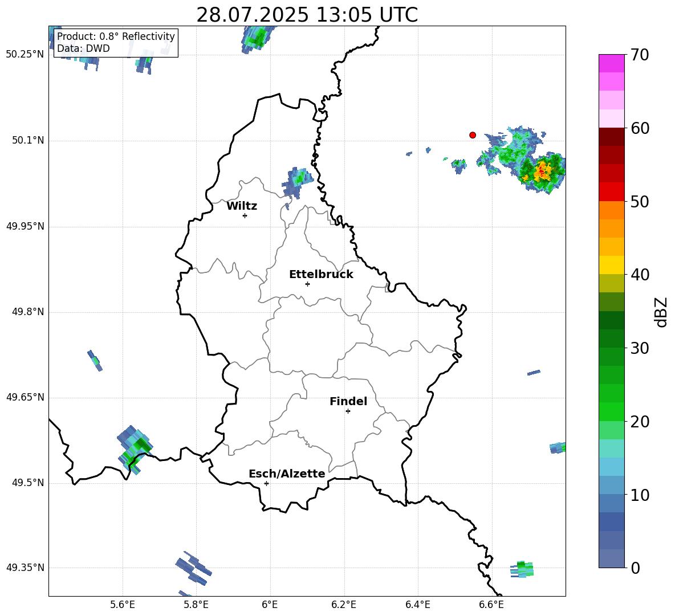
Task: Click the strong orange-red storm core at the east edge
Action: coord(542,172)
